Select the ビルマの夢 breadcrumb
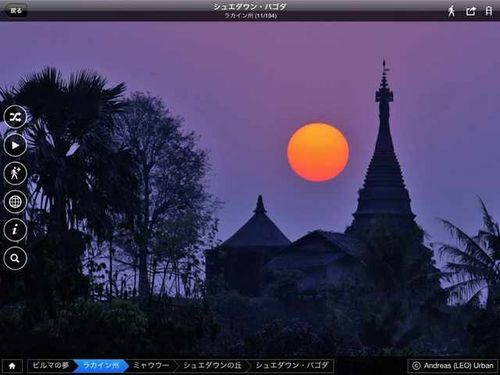The height and width of the screenshot is (375, 500). 50,366
